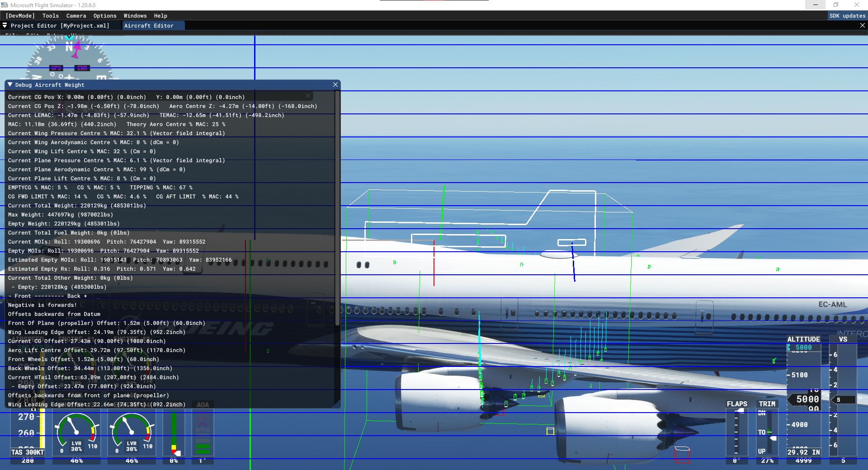Open the [DevMode] menu
Image resolution: width=868 pixels, height=470 pixels.
point(20,16)
